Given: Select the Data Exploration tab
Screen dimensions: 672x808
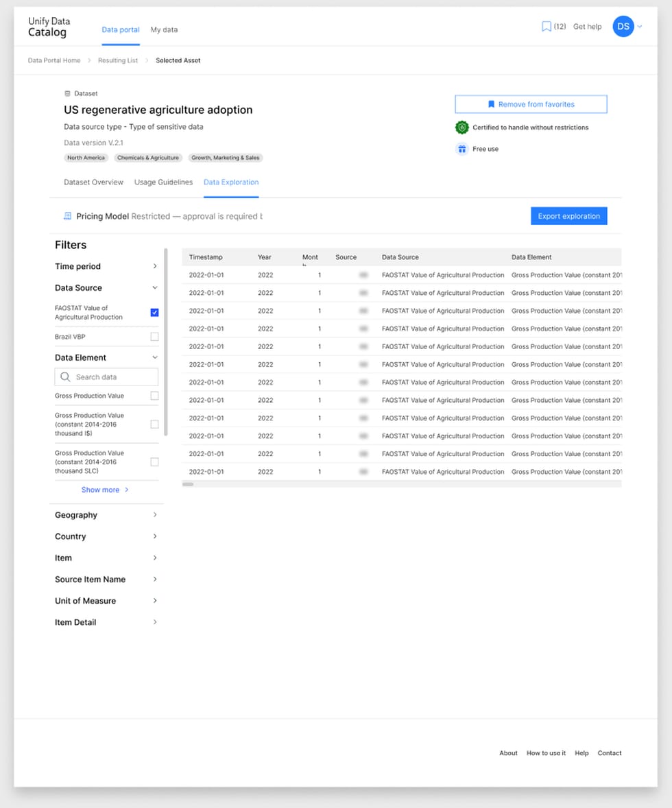Looking at the screenshot, I should [x=231, y=182].
